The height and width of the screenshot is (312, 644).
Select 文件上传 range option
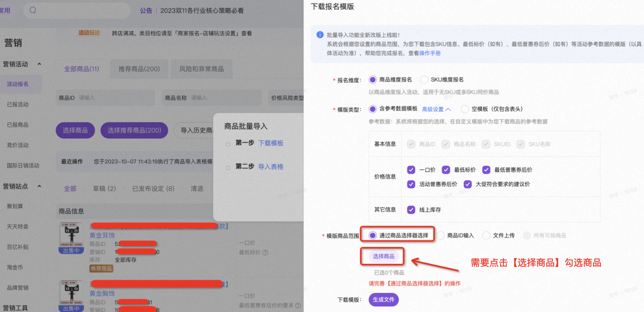tap(486, 235)
